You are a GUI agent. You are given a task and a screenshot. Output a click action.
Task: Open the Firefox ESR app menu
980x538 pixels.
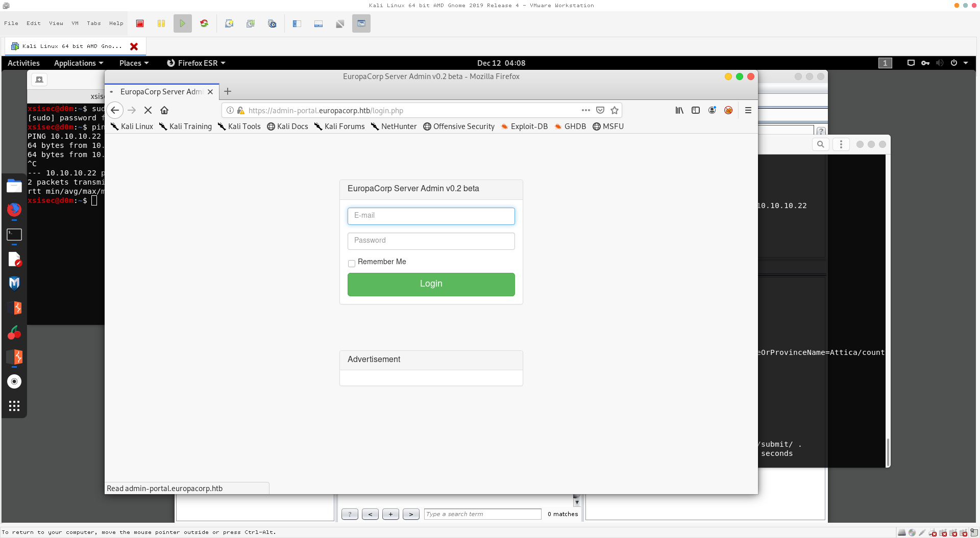(196, 63)
